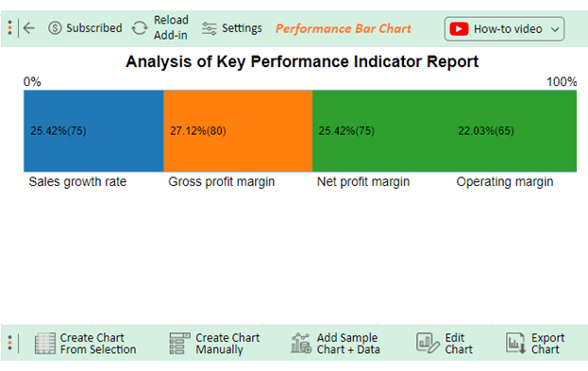
Task: Click the orange Gross profit margin bar segment
Action: pos(238,131)
